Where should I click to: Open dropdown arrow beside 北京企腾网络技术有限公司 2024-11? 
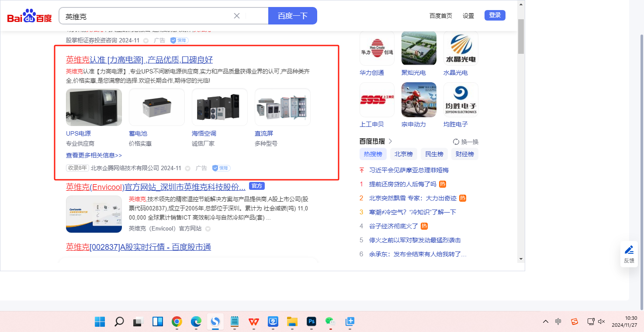click(x=188, y=168)
